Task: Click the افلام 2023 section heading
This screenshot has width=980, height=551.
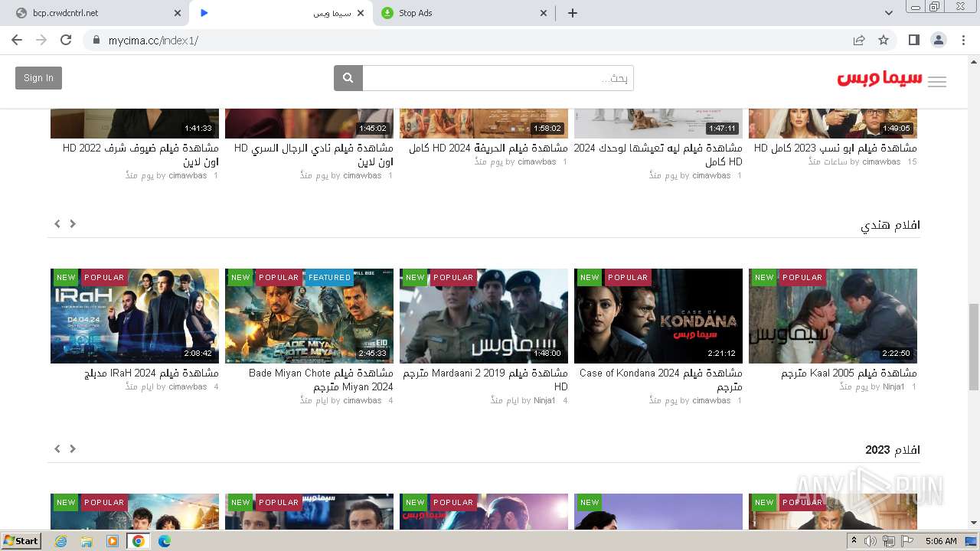Action: (x=893, y=450)
